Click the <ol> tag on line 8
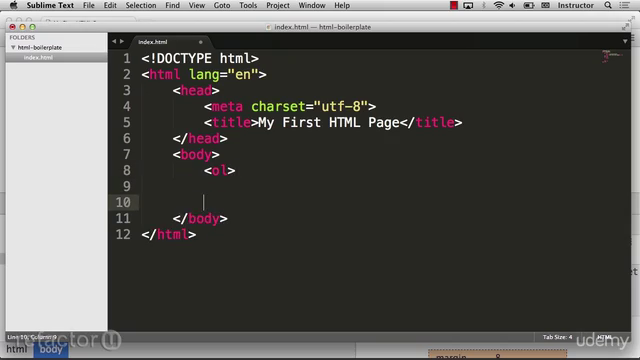Image resolution: width=640 pixels, height=360 pixels. click(220, 171)
